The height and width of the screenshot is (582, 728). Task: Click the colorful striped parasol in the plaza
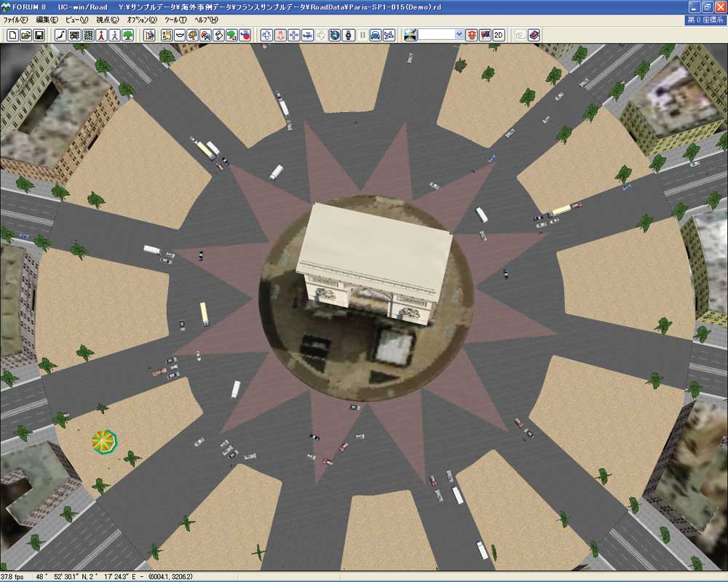click(x=104, y=441)
